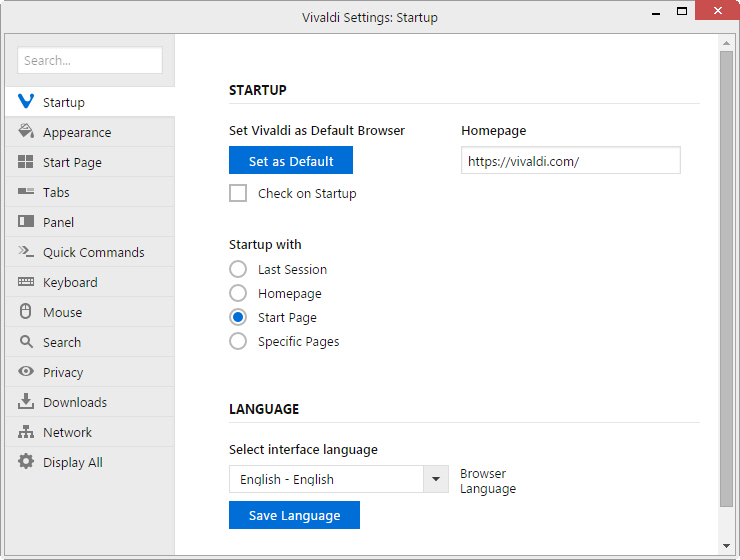This screenshot has width=740, height=560.
Task: Click the Vivaldi logo icon beside Startup
Action: tap(25, 101)
